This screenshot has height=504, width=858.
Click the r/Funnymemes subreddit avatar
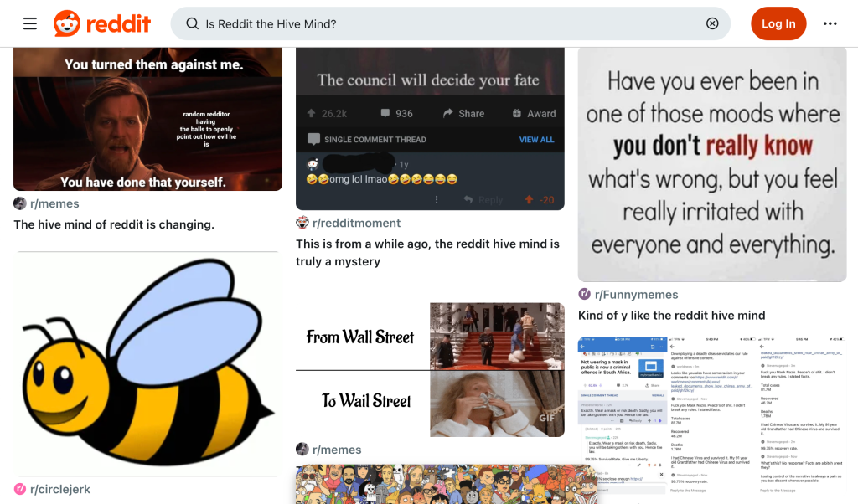click(x=585, y=295)
